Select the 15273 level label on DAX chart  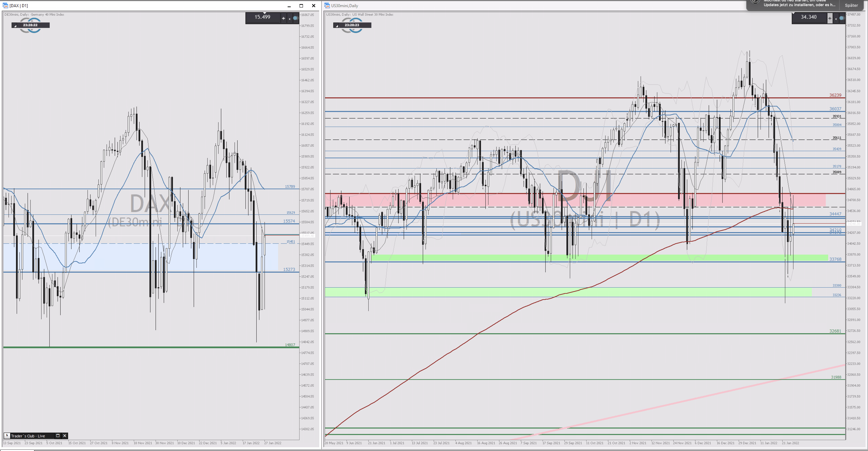[x=289, y=269]
